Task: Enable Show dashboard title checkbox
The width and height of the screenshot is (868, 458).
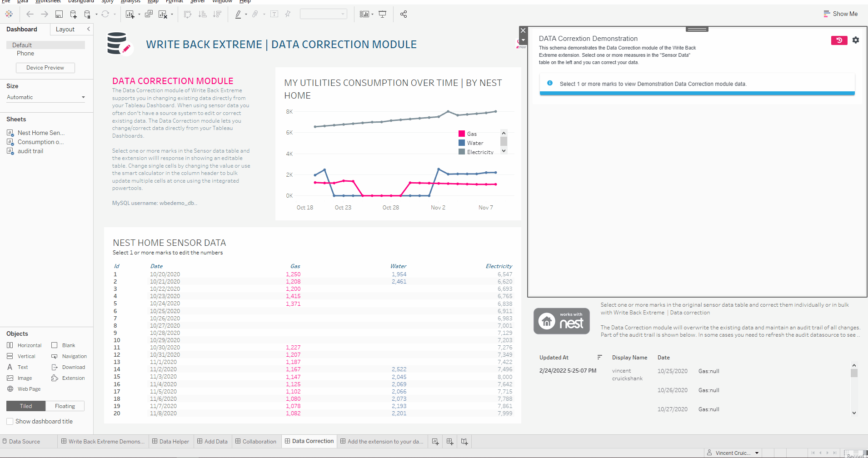Action: 10,422
